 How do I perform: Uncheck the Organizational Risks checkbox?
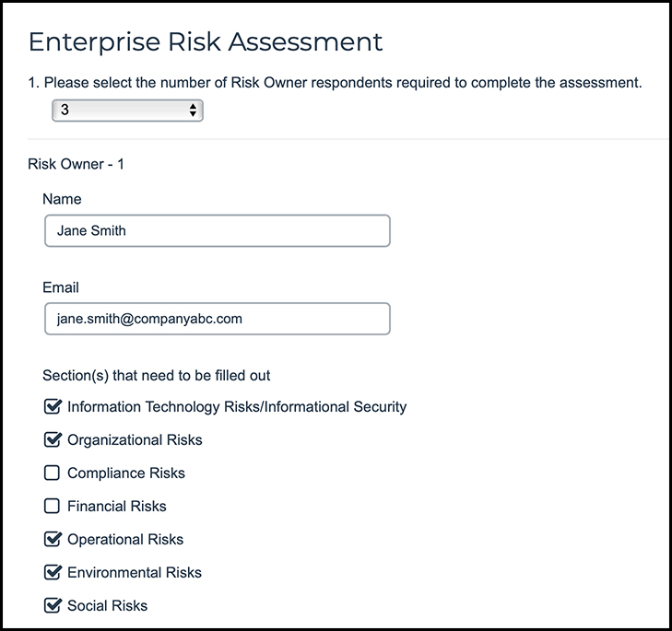[53, 439]
